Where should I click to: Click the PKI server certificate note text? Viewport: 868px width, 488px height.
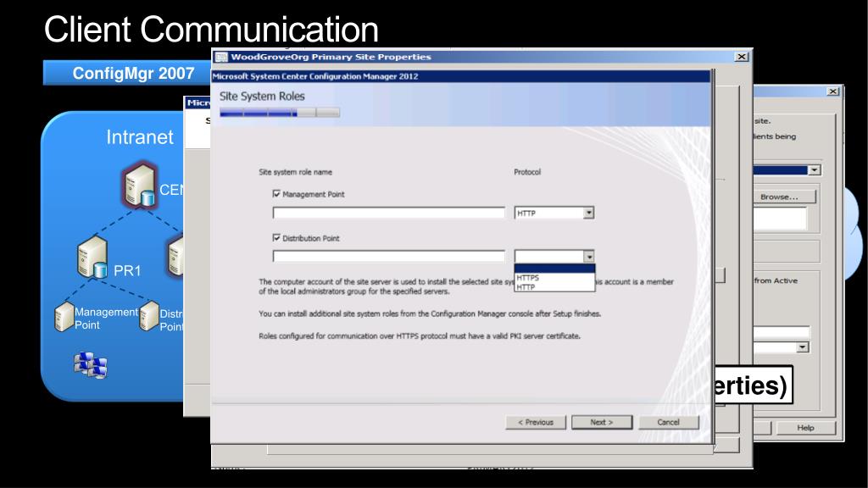pyautogui.click(x=419, y=335)
